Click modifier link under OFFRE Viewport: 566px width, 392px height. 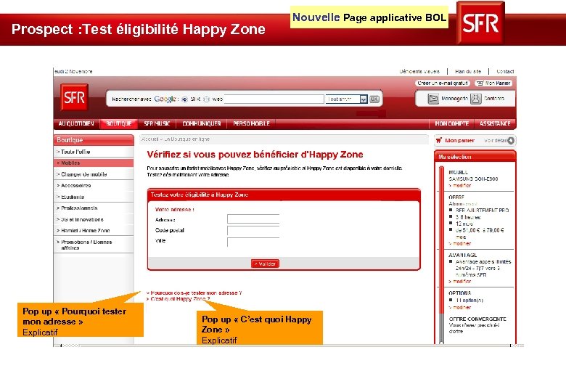point(460,244)
